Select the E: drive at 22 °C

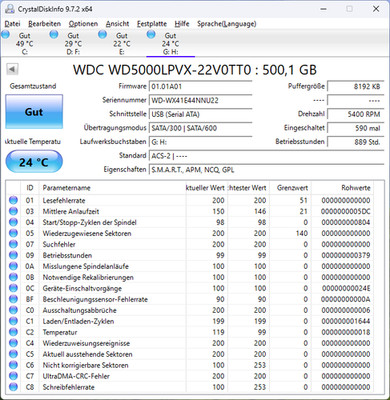click(121, 43)
